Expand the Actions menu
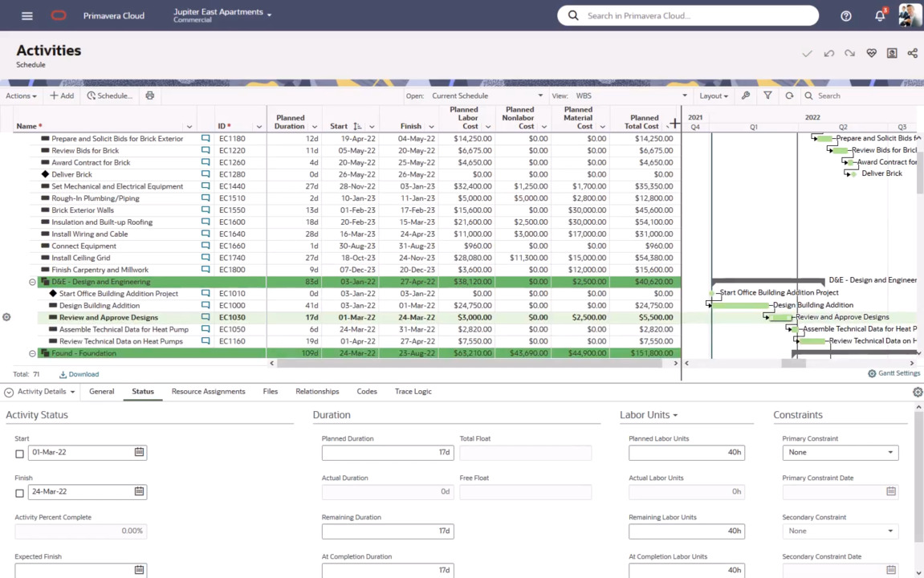 tap(21, 96)
